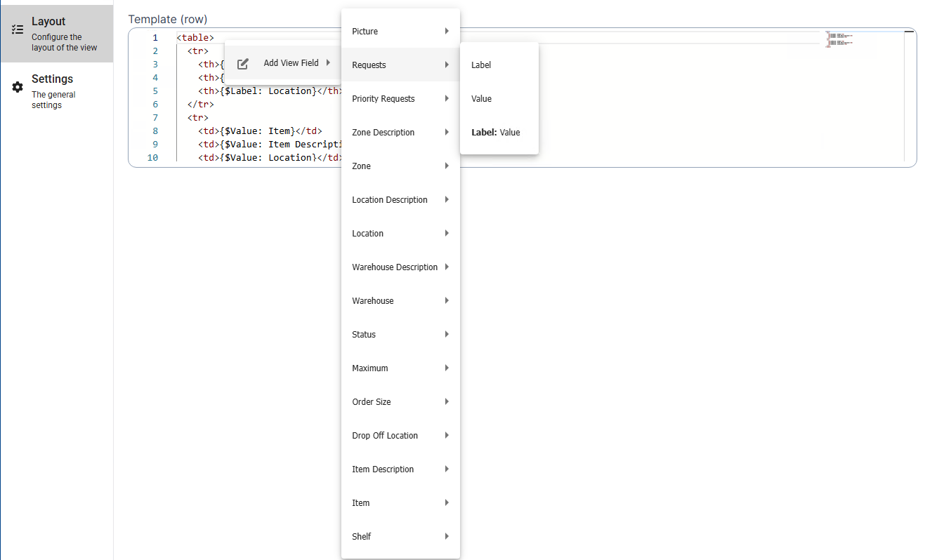This screenshot has height=560, width=925.
Task: Click the code minimap preview
Action: coord(839,39)
